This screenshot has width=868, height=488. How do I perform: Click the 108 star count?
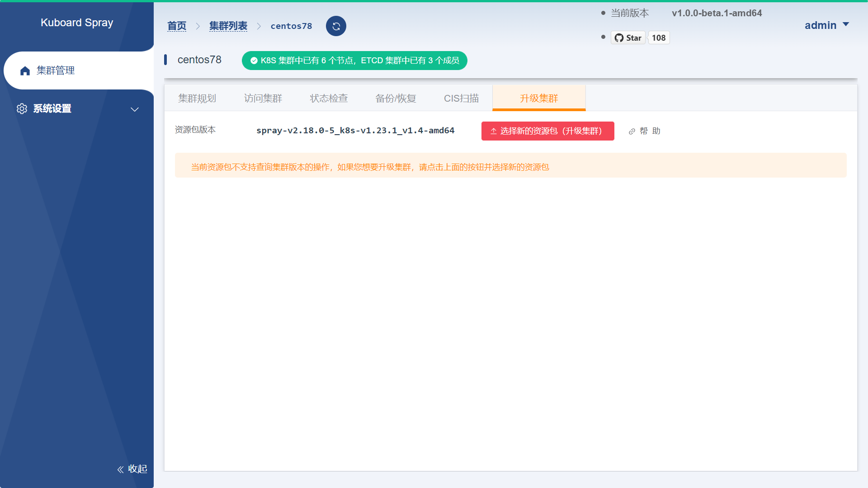659,38
